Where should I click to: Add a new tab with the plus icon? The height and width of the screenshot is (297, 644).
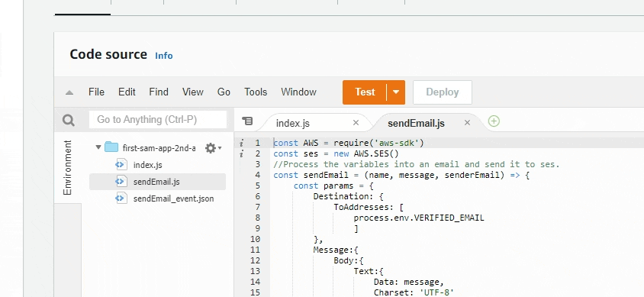tap(494, 121)
